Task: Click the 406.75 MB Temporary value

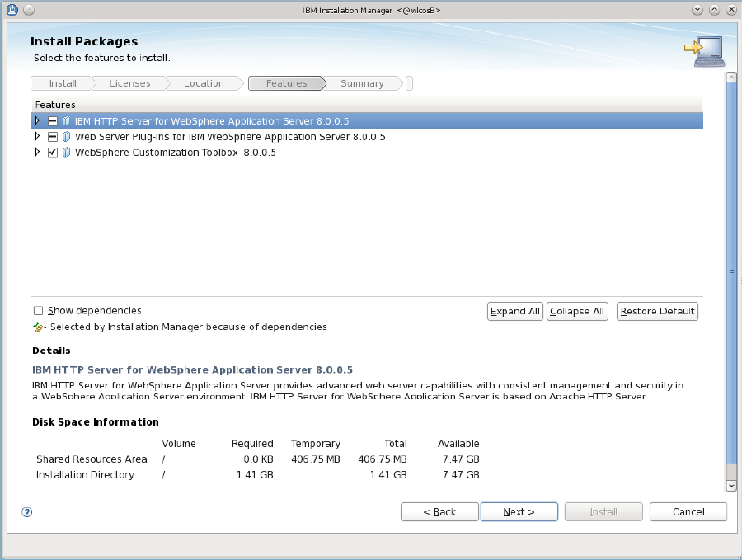Action: (316, 459)
